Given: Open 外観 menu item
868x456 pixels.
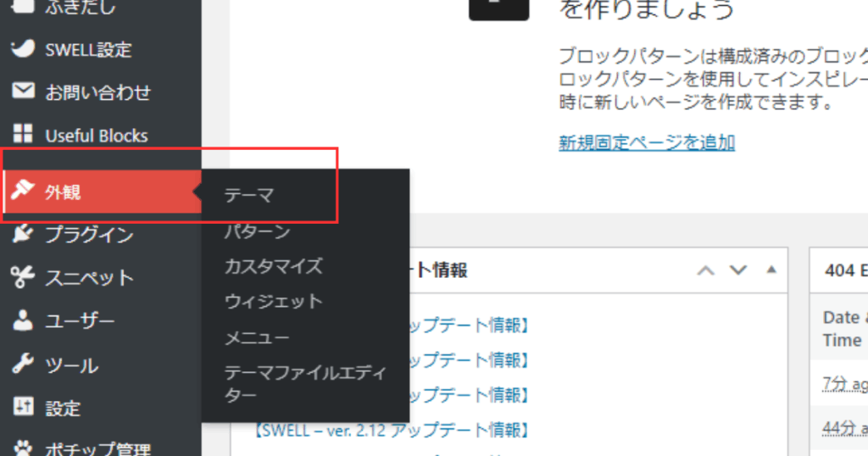Looking at the screenshot, I should point(101,192).
